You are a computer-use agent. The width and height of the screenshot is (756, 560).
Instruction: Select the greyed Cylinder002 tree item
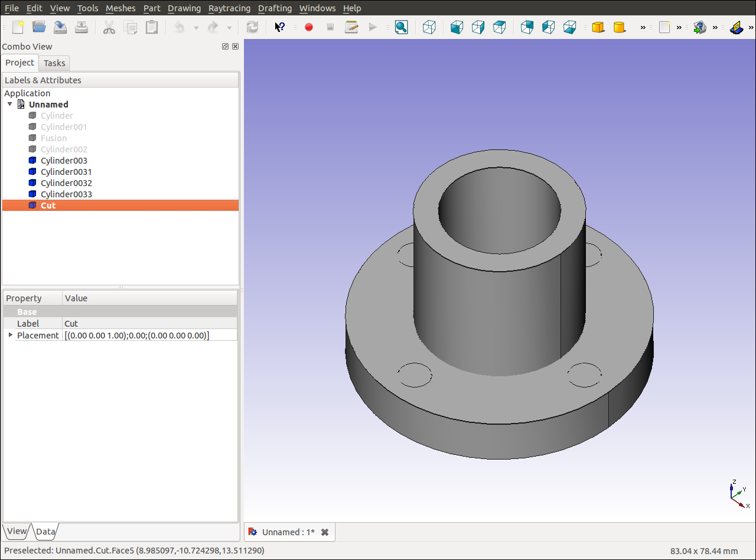[x=64, y=149]
